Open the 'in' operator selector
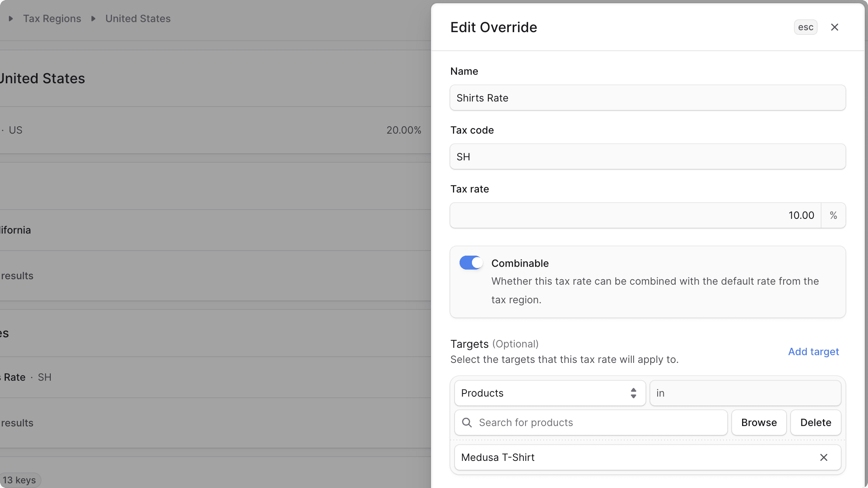This screenshot has width=868, height=488. click(745, 393)
